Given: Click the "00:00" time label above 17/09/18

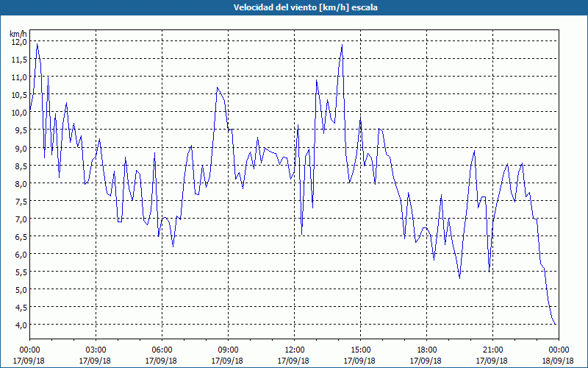Looking at the screenshot, I should pyautogui.click(x=29, y=350).
